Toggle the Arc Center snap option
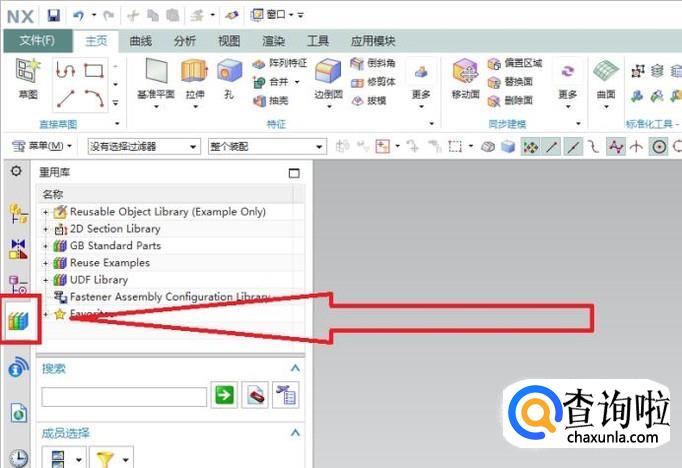This screenshot has height=468, width=682. click(x=659, y=147)
